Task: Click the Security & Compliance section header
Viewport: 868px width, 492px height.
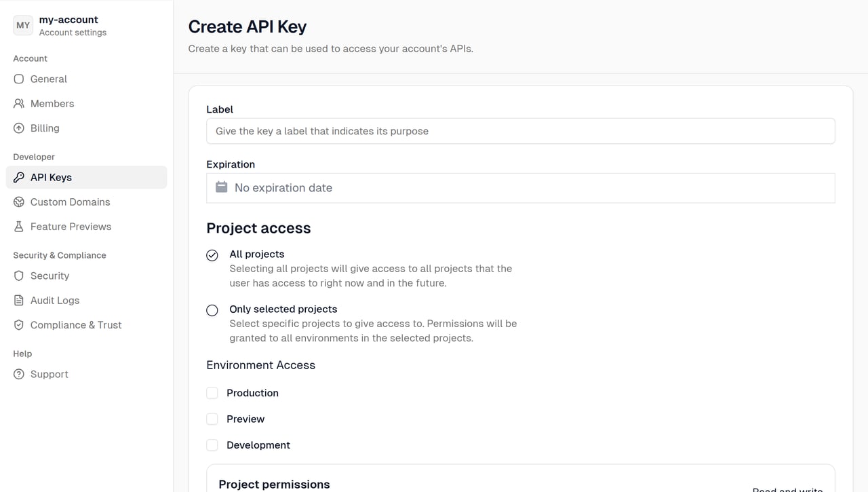Action: 60,255
